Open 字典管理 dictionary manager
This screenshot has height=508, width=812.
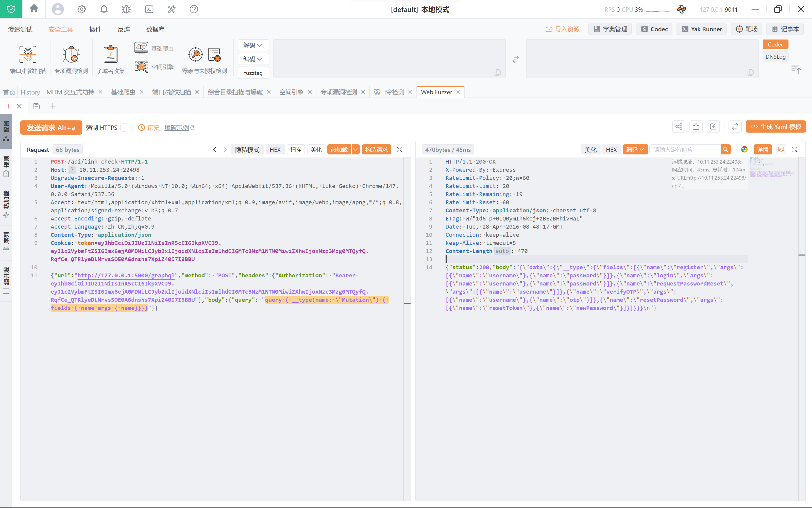pyautogui.click(x=610, y=29)
